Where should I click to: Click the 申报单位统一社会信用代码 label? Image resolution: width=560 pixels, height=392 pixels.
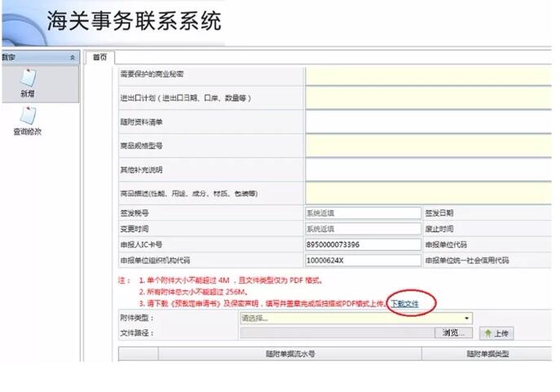coord(467,260)
